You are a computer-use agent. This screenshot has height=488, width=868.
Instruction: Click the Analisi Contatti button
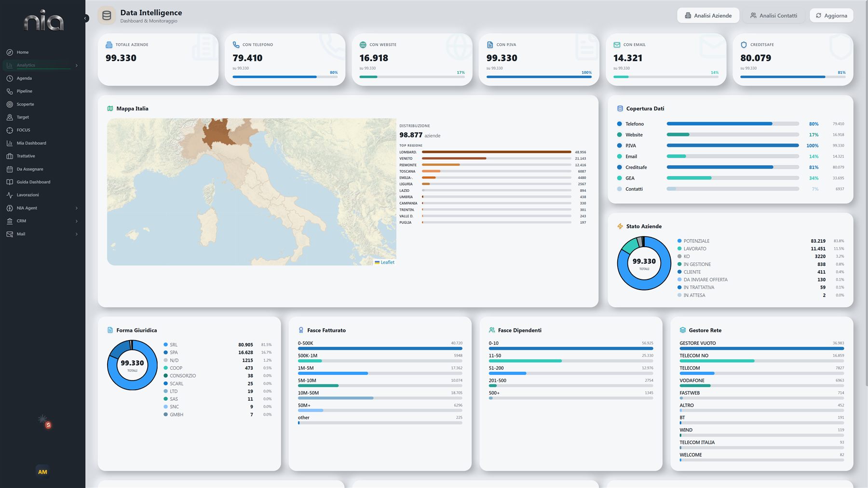[773, 16]
